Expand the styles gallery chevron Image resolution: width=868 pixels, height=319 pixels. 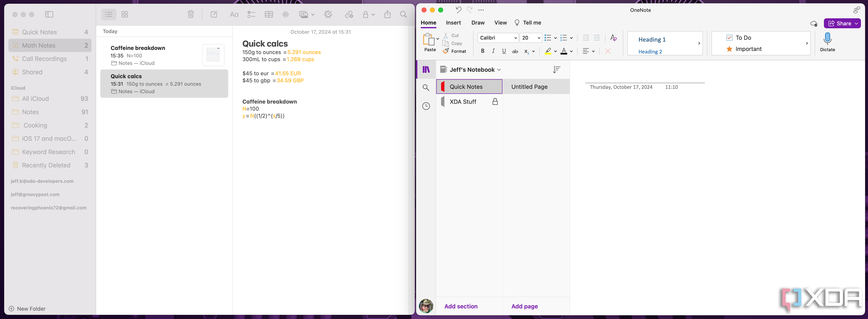[699, 43]
